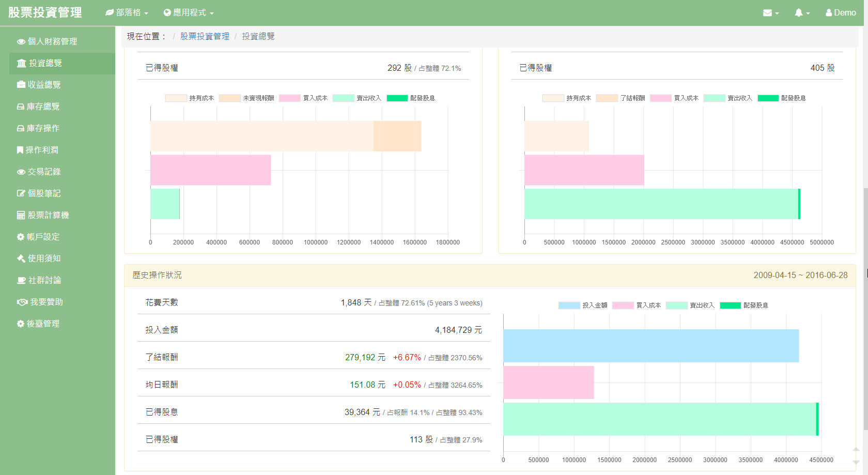The width and height of the screenshot is (868, 475).
Task: Toggle 投入金額 series in history chart legend
Action: coord(582,305)
